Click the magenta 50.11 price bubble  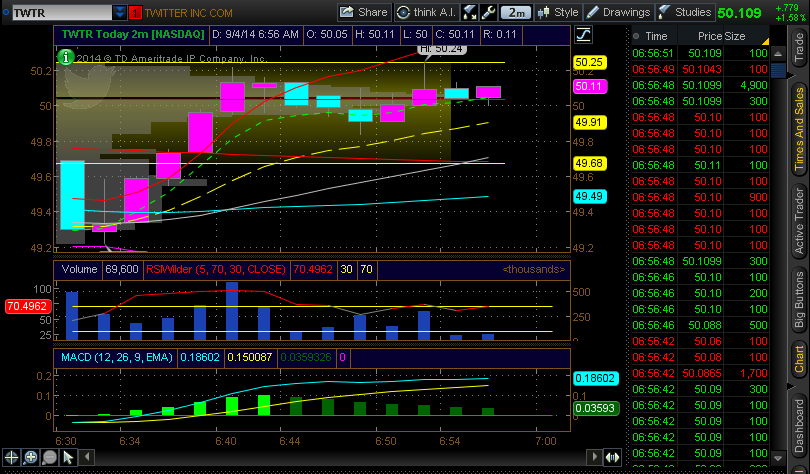(589, 86)
